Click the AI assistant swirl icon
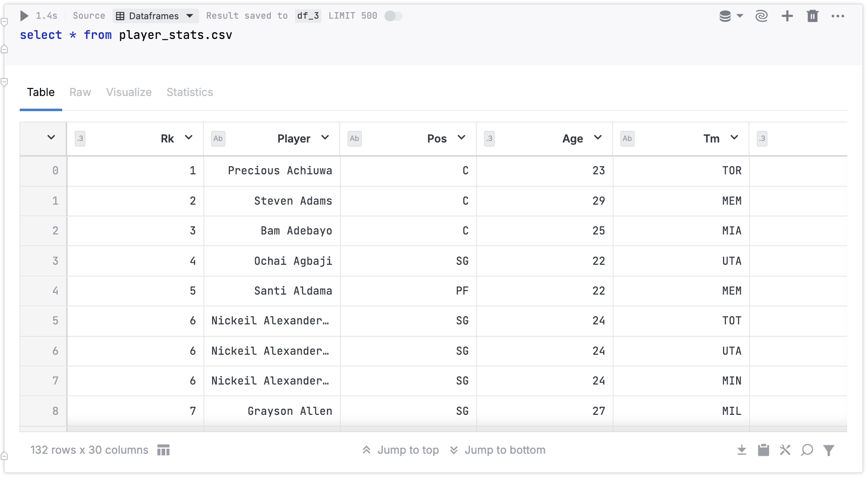The width and height of the screenshot is (868, 478). pyautogui.click(x=761, y=16)
